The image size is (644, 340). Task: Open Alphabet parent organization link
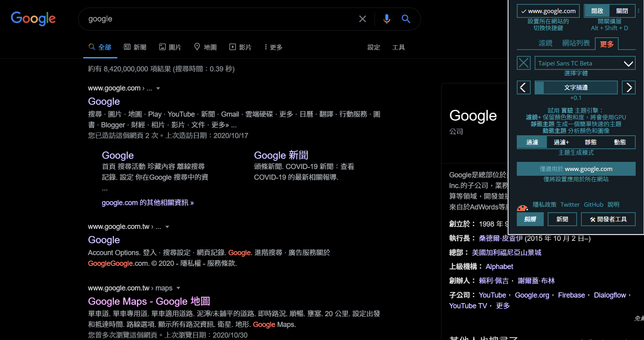click(x=499, y=267)
